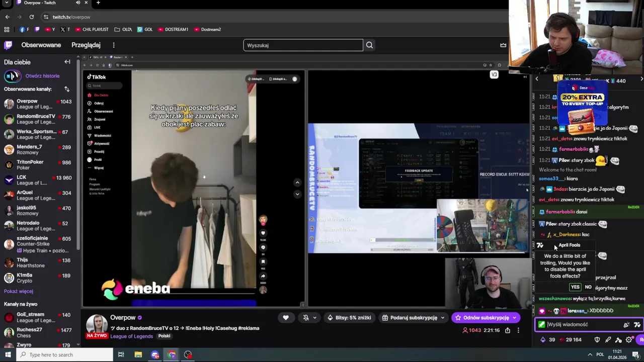Screen dimensions: 644x362
Task: Answer NO in the April Fools popup
Action: tap(588, 287)
